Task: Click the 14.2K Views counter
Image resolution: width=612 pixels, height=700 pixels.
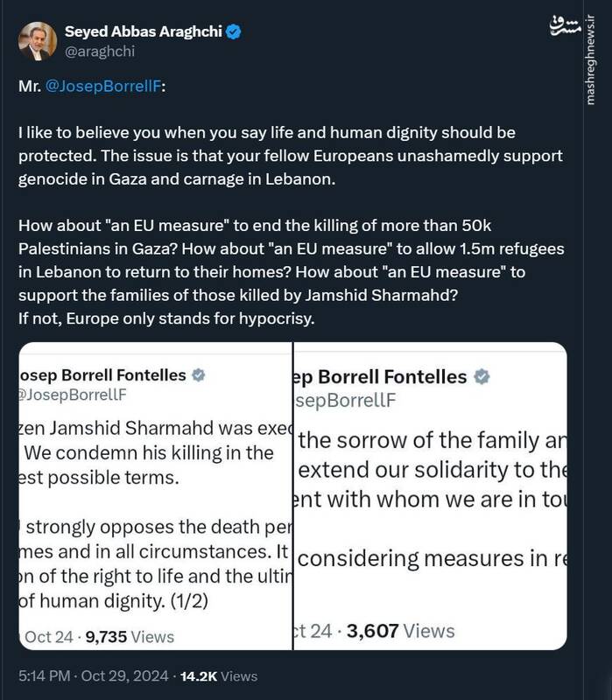Action: 218,675
